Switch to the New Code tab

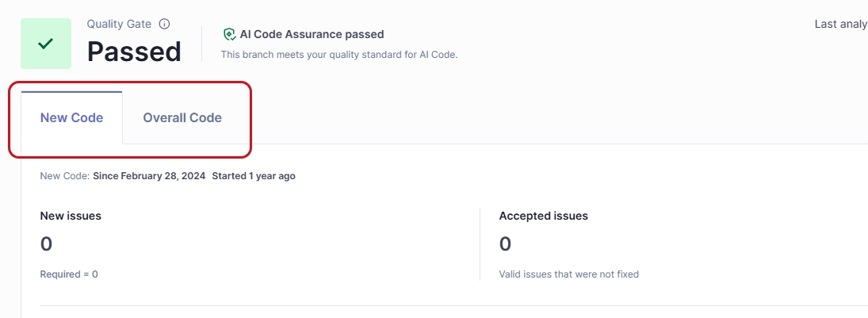click(71, 118)
